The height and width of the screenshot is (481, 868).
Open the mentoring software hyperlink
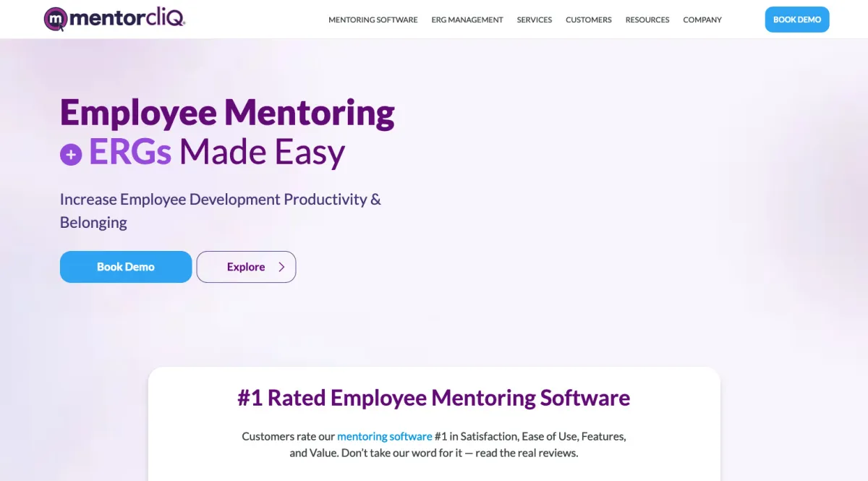point(384,436)
